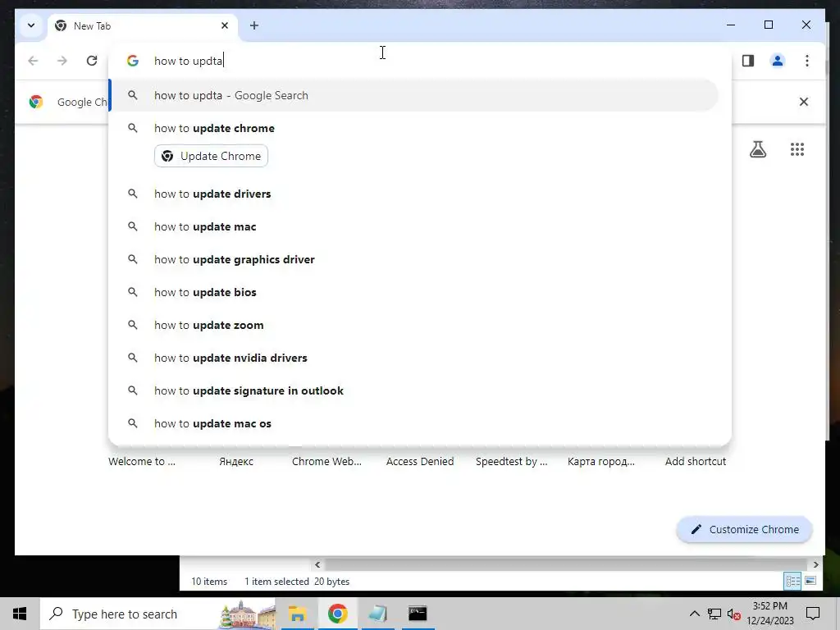The height and width of the screenshot is (630, 840).
Task: Click the Chrome taskbar icon
Action: (x=337, y=614)
